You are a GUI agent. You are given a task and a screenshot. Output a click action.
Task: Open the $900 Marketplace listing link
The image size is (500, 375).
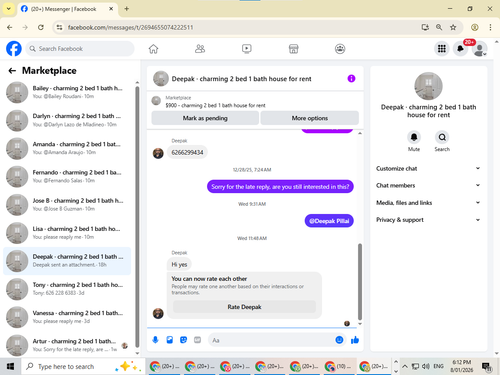(x=215, y=105)
